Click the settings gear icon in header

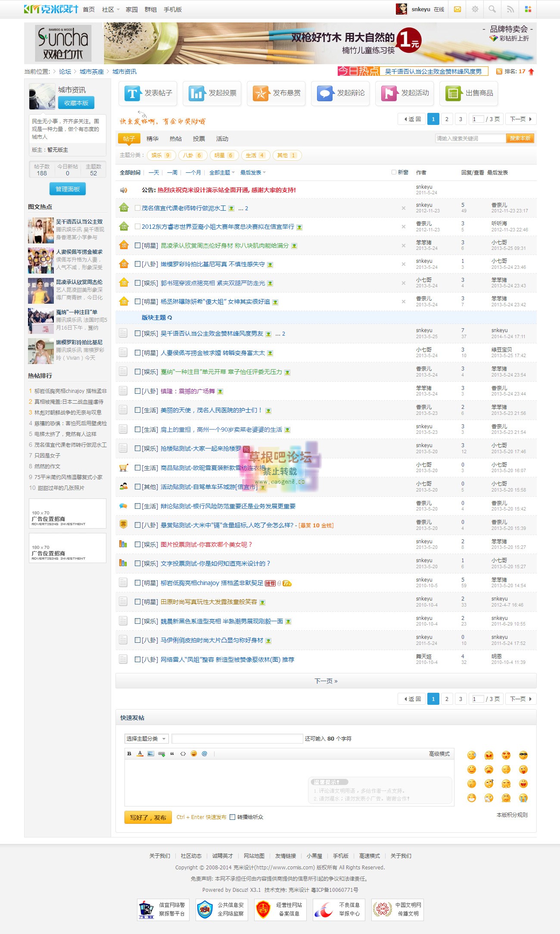click(x=475, y=9)
